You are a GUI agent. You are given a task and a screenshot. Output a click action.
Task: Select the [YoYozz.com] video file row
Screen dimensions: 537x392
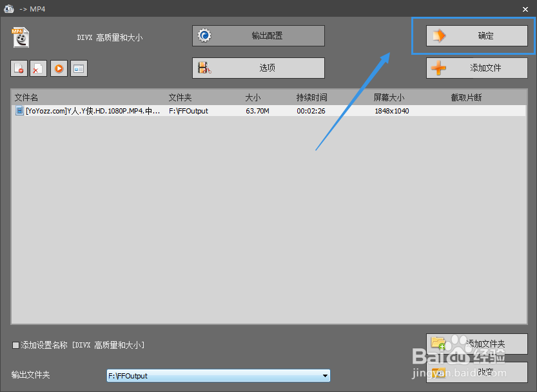(269, 111)
